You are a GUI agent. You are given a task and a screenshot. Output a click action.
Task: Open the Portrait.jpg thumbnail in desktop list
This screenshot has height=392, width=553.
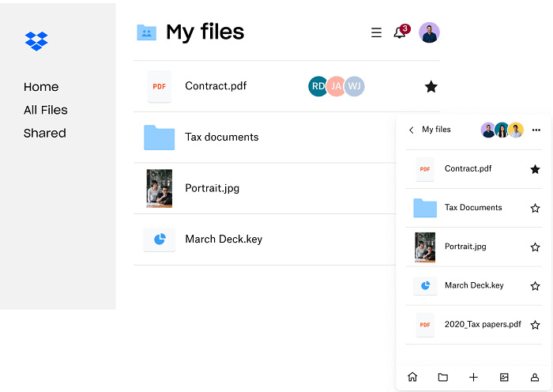coord(160,188)
